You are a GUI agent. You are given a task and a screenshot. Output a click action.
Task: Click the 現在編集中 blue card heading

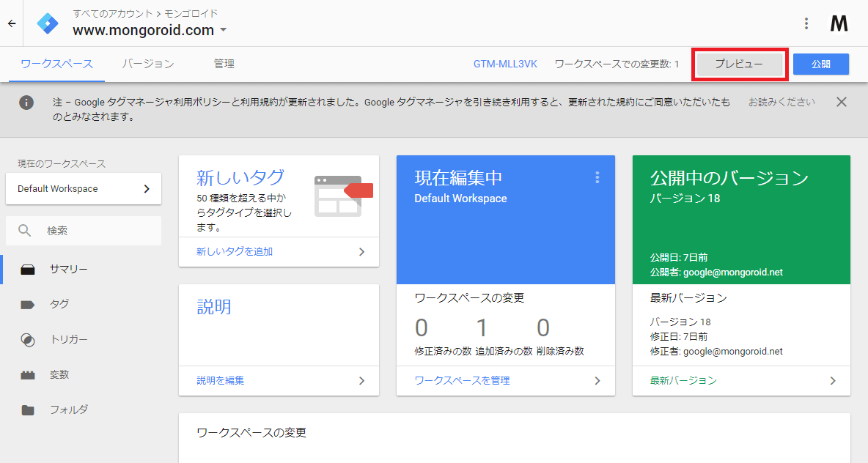458,177
